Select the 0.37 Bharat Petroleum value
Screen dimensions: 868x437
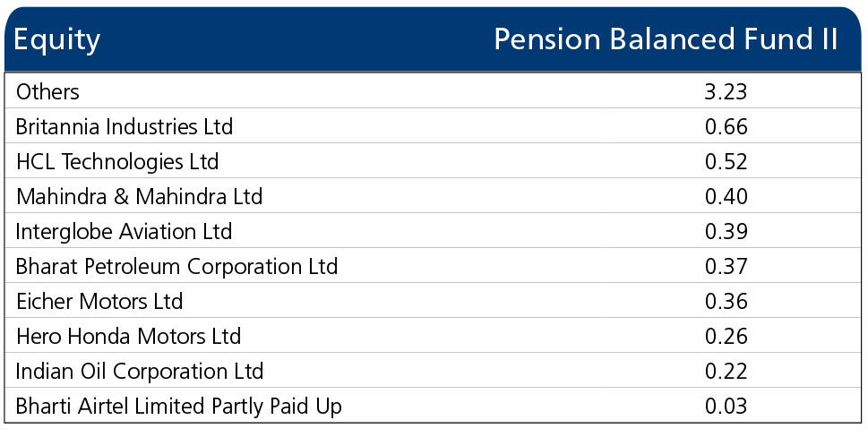(x=726, y=267)
